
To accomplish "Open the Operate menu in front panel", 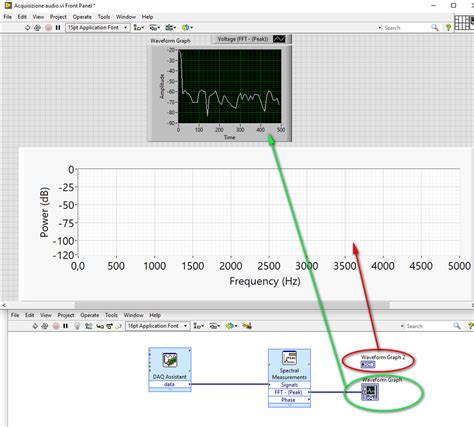I will click(x=82, y=17).
